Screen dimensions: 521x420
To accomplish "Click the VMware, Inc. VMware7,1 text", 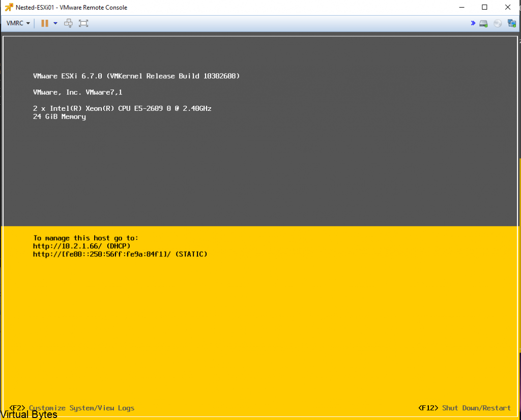I will click(78, 93).
